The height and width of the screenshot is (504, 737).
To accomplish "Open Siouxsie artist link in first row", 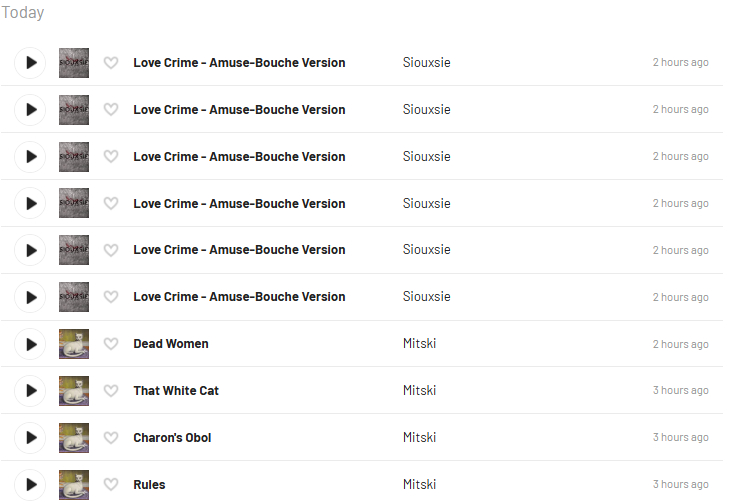I will tap(426, 63).
